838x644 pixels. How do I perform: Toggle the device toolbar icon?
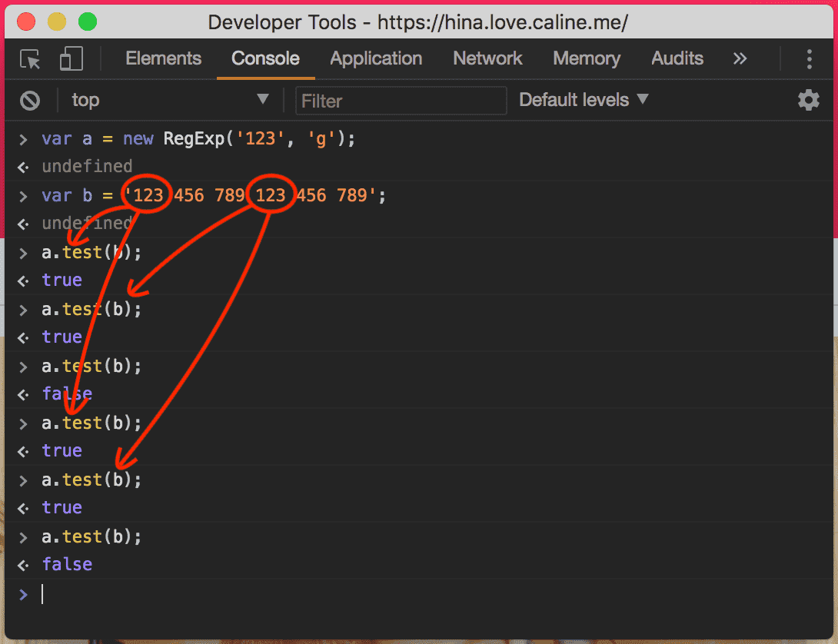click(71, 58)
